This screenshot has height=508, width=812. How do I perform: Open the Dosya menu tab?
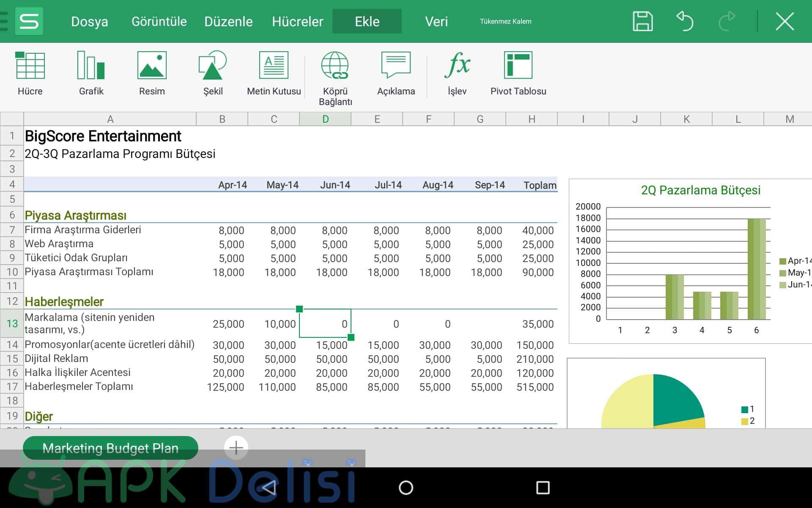[89, 21]
